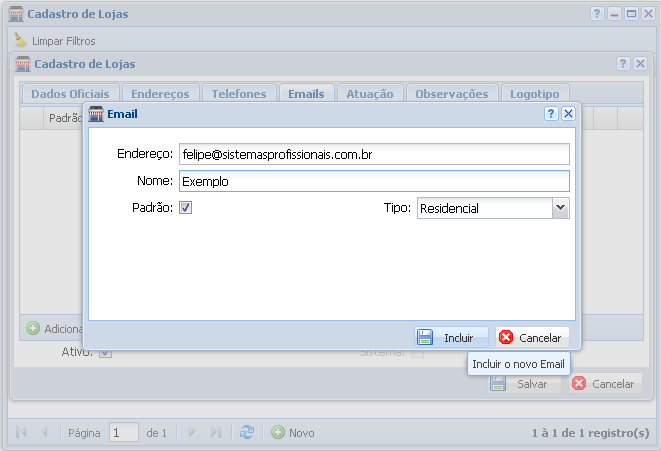Screen dimensions: 661x451
Task: Toggle the Sistema checkbox
Action: 418,352
